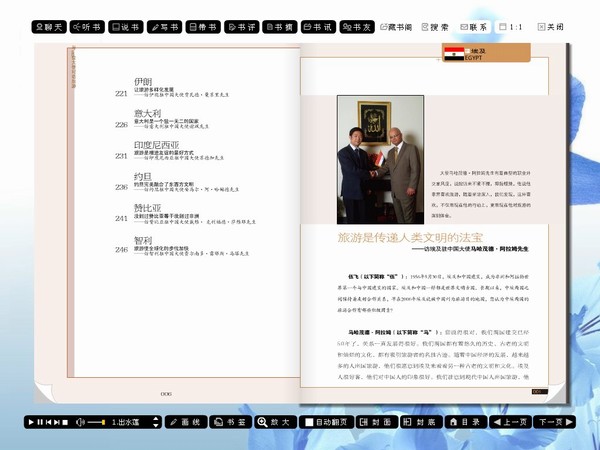Click the curled bottom-left page corner
Screen dimensions: 600x450
[x=43, y=393]
